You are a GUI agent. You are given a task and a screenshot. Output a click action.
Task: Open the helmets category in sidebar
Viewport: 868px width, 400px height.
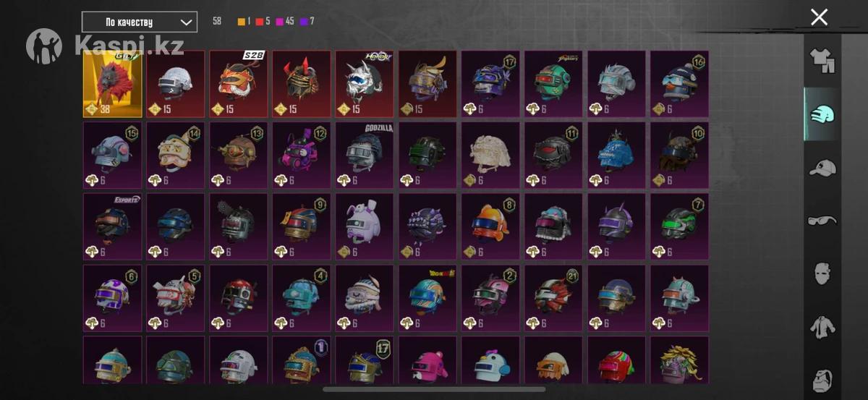click(822, 114)
